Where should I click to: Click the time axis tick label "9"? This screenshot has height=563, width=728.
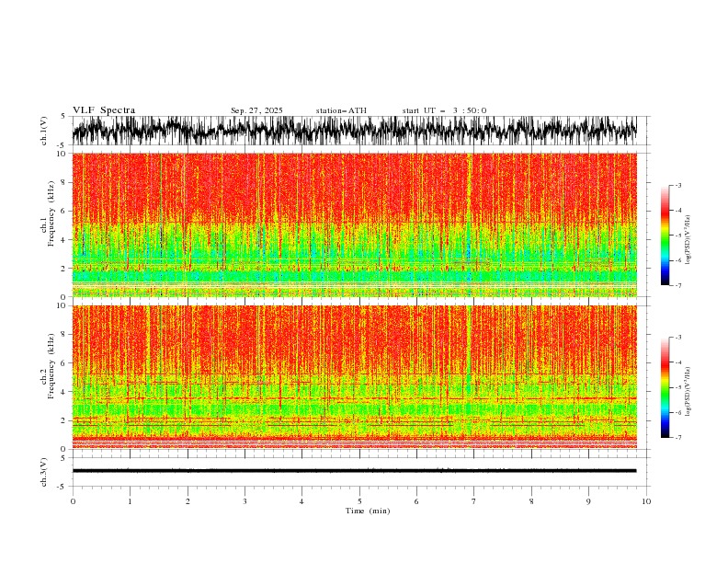pos(588,501)
